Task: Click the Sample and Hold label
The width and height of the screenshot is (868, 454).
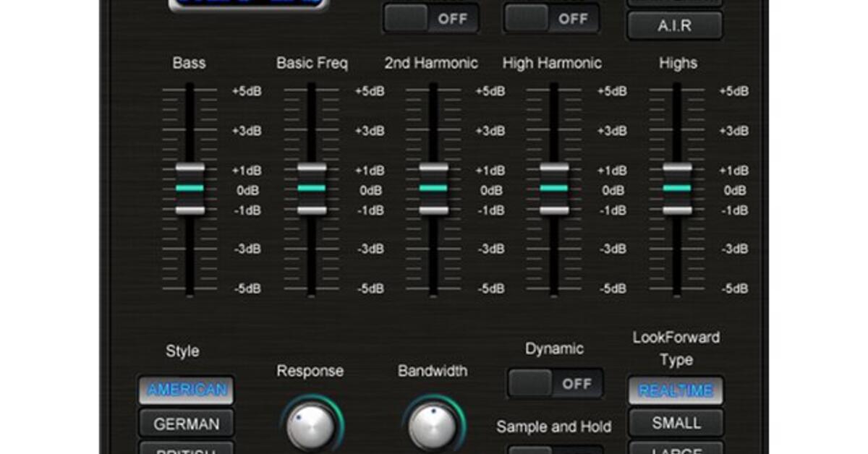Action: coord(553,427)
